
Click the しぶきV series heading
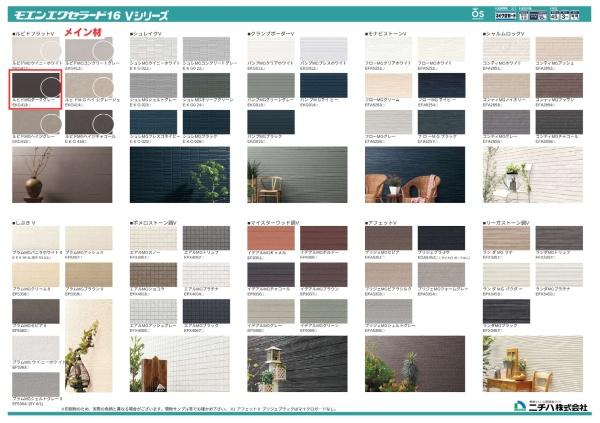point(24,222)
